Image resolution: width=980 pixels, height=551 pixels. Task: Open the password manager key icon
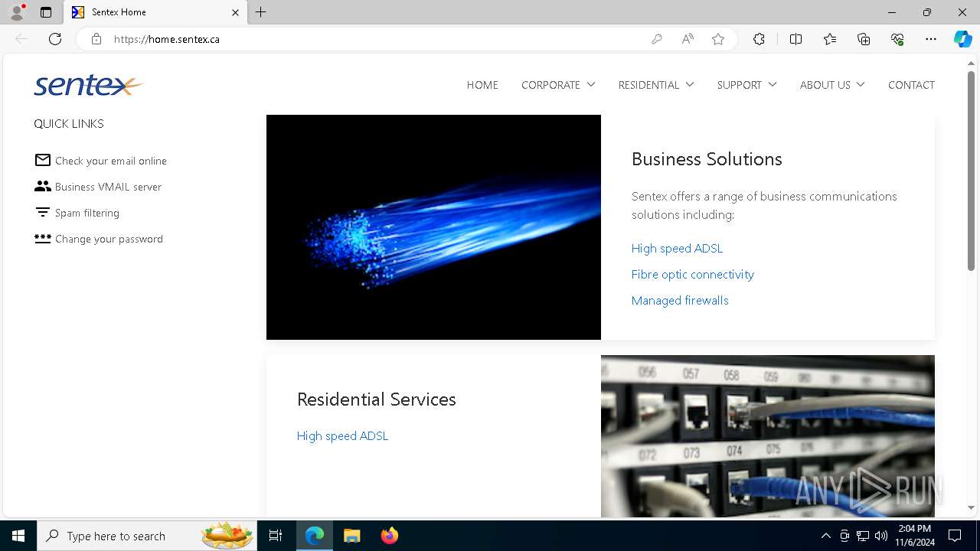(x=656, y=39)
